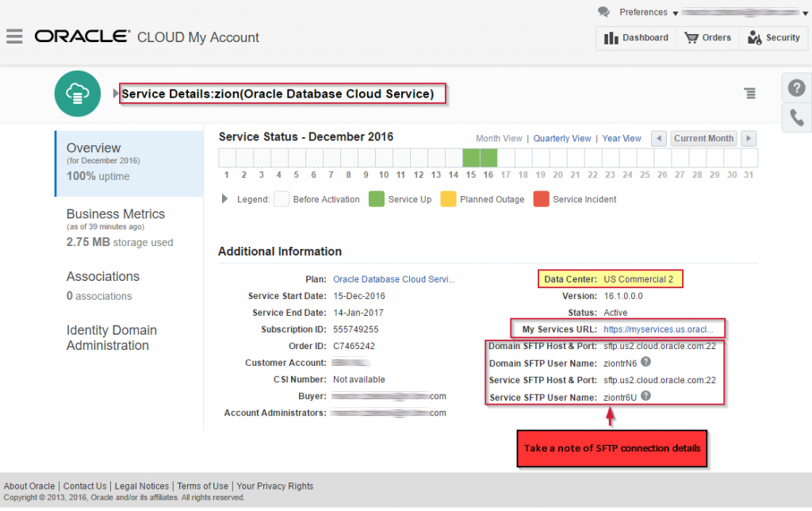
Task: Expand the Service Details disclosure arrow
Action: 115,93
